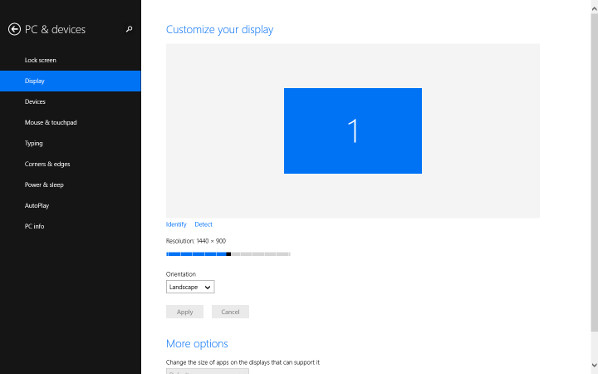Open the search magnifier icon in the sidebar
Image resolution: width=598 pixels, height=374 pixels.
129,29
